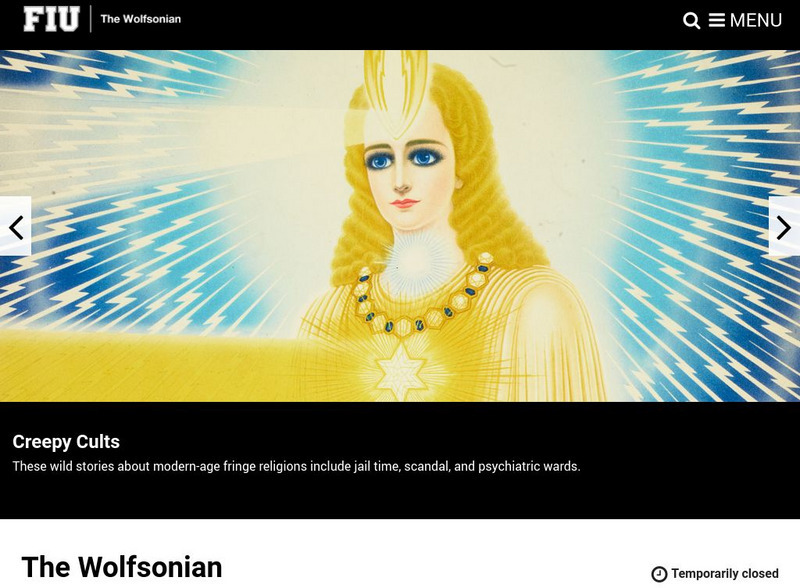Click The Wolfsonian page heading
800x588 pixels.
tap(122, 567)
